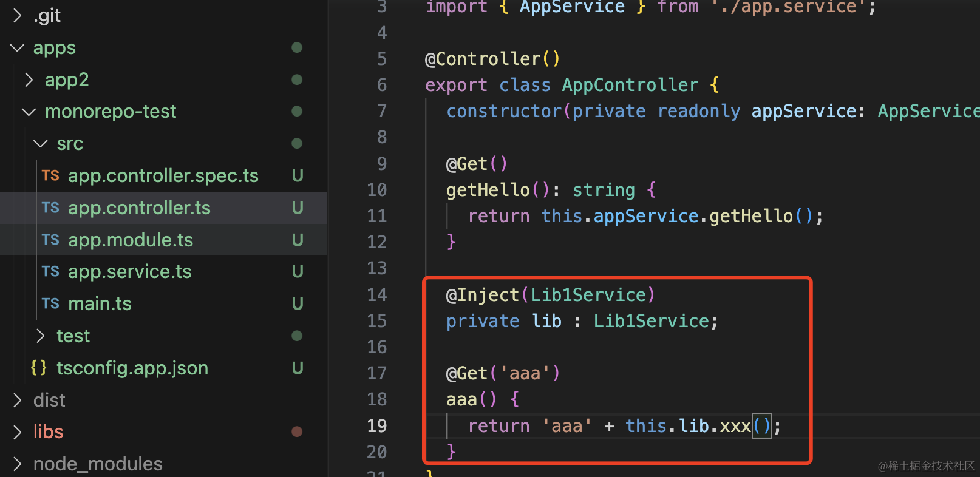The width and height of the screenshot is (980, 477).
Task: Expand the dist folder
Action: pyautogui.click(x=18, y=401)
